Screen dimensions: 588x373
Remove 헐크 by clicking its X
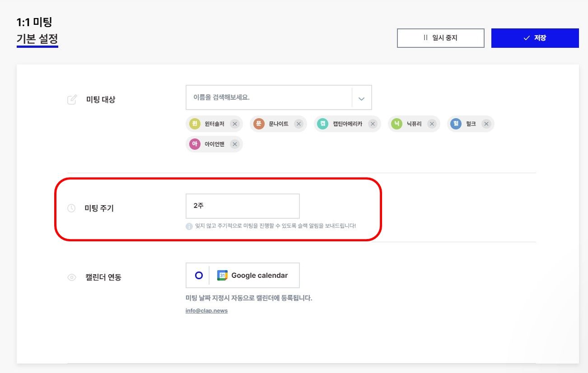(486, 124)
